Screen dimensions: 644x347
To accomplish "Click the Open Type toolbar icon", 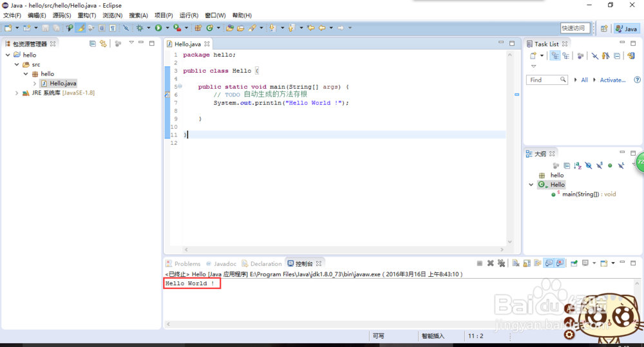I will [230, 28].
